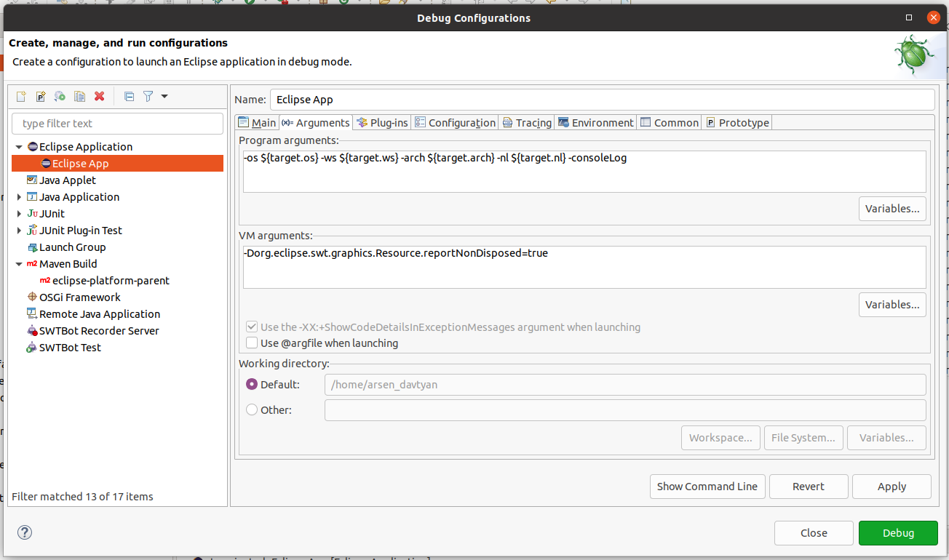Revert the configuration changes

coord(809,487)
